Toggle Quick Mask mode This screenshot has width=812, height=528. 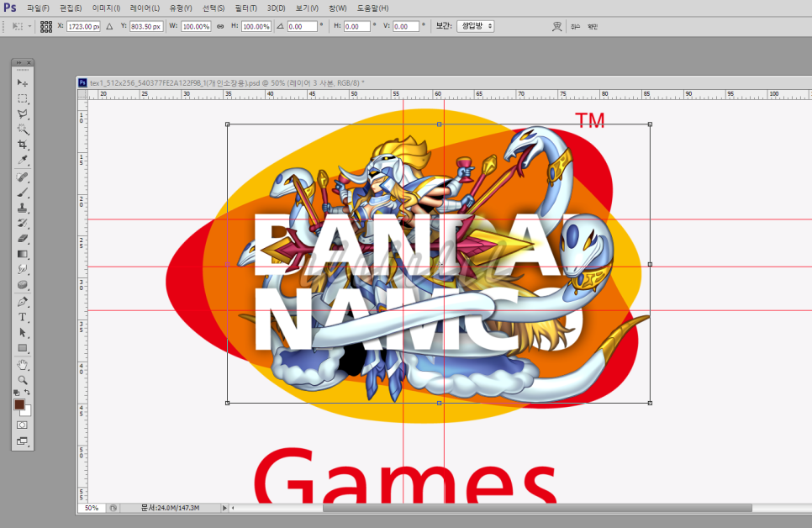(x=22, y=425)
